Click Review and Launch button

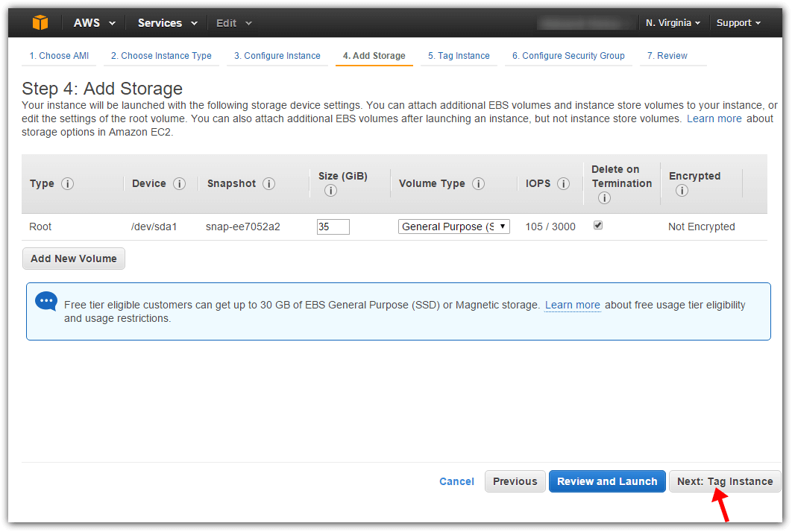coord(607,481)
